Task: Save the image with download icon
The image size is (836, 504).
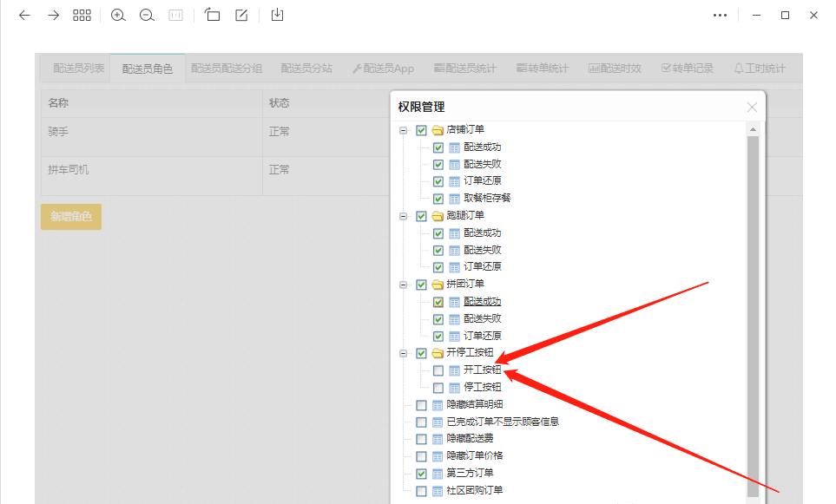Action: pos(277,16)
